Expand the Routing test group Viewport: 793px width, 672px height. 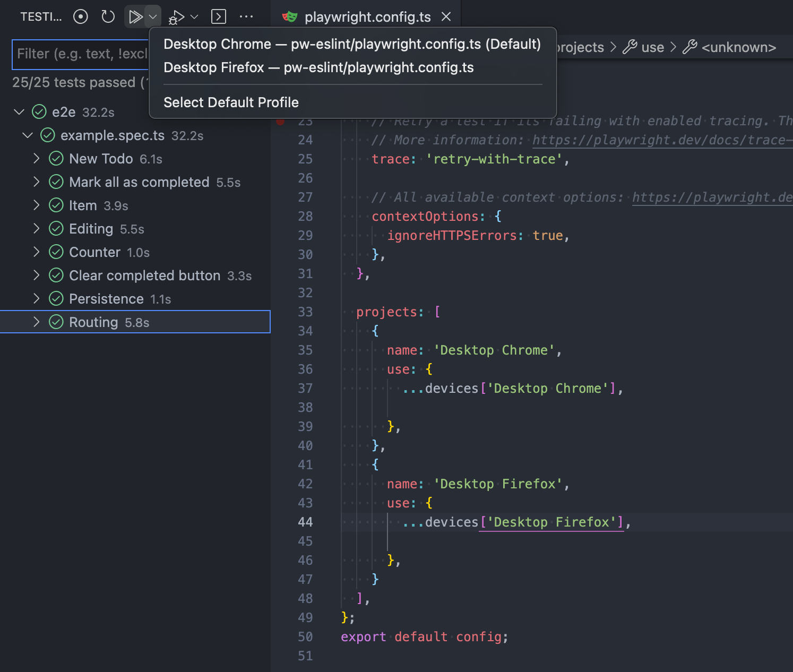[36, 322]
